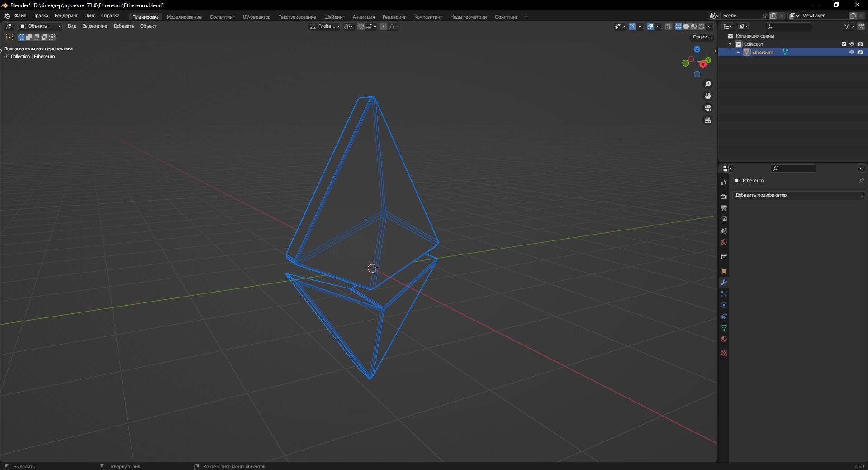Open the Physics properties tab icon

[x=724, y=305]
